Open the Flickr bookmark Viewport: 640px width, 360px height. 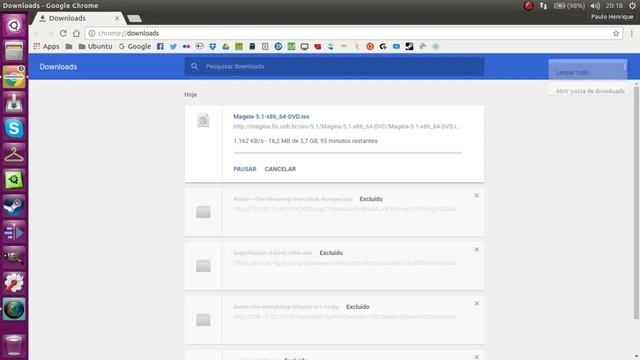[x=186, y=47]
